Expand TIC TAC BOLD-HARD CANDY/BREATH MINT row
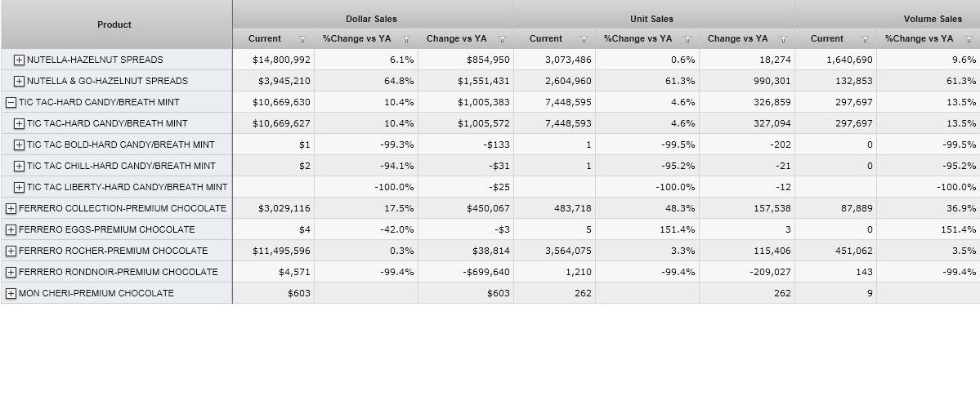 point(20,145)
